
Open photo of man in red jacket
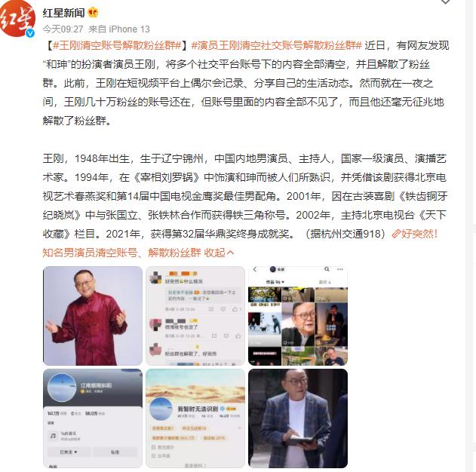(x=93, y=316)
